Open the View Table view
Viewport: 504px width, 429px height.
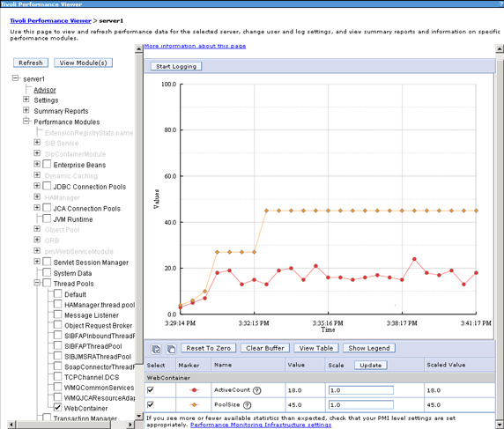[x=316, y=348]
